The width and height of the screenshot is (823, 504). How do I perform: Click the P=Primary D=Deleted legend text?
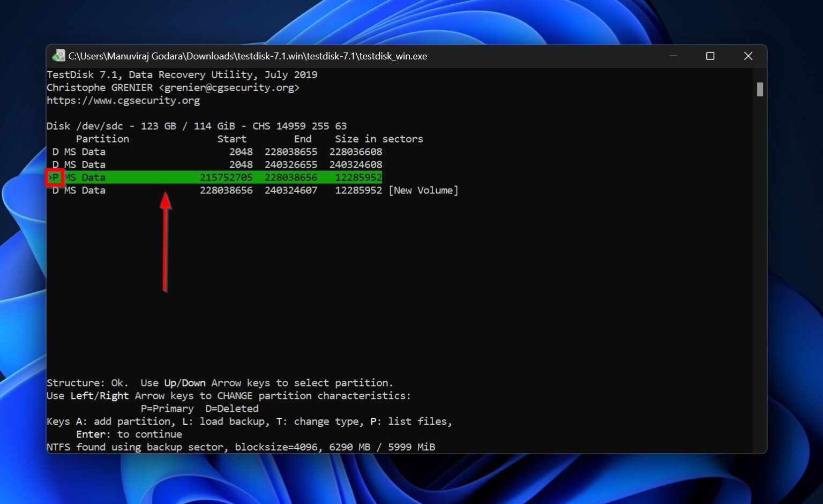click(199, 408)
